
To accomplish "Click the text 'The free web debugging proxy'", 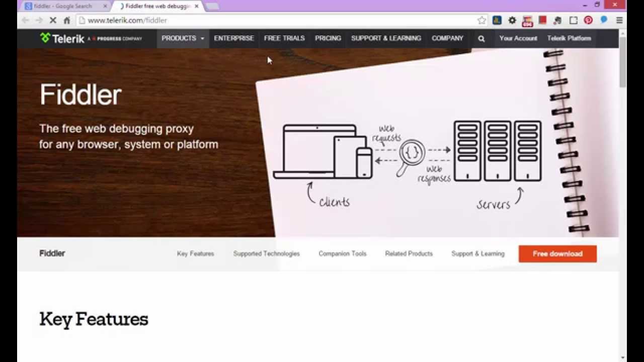I will pos(117,129).
